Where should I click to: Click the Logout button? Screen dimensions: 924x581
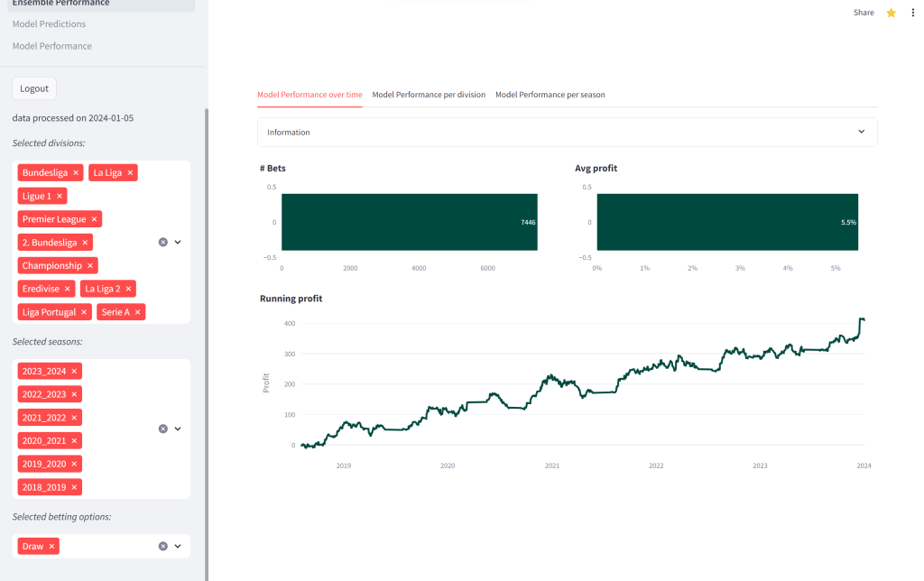coord(34,88)
